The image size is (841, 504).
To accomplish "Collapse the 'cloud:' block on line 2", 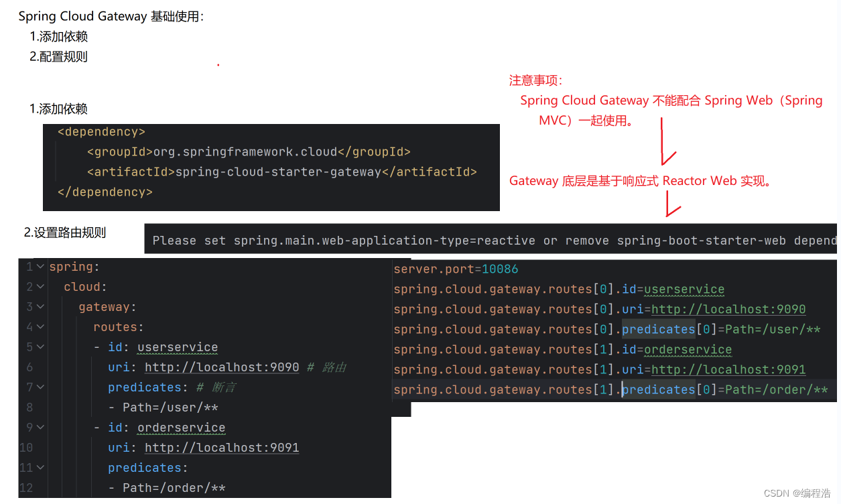I will pyautogui.click(x=40, y=287).
